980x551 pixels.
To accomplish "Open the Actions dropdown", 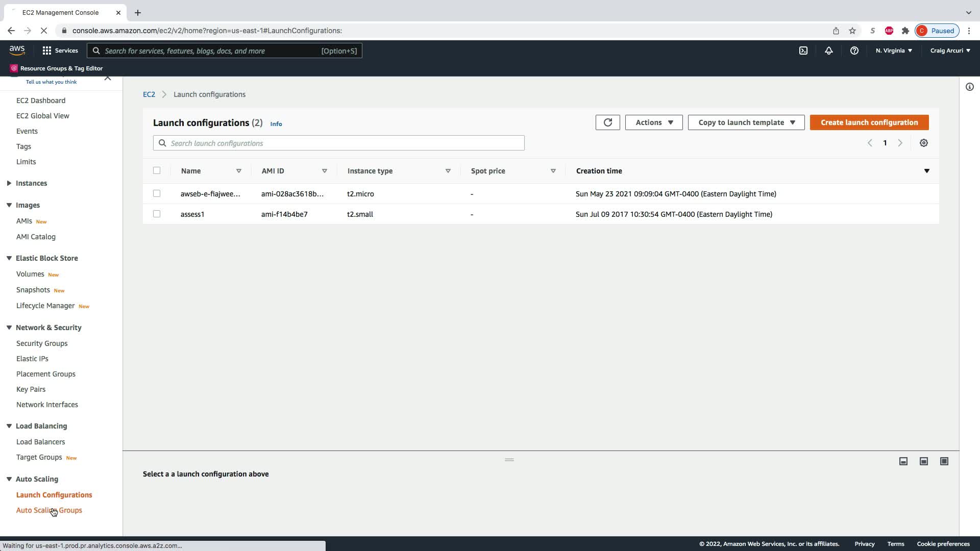I will tap(653, 122).
